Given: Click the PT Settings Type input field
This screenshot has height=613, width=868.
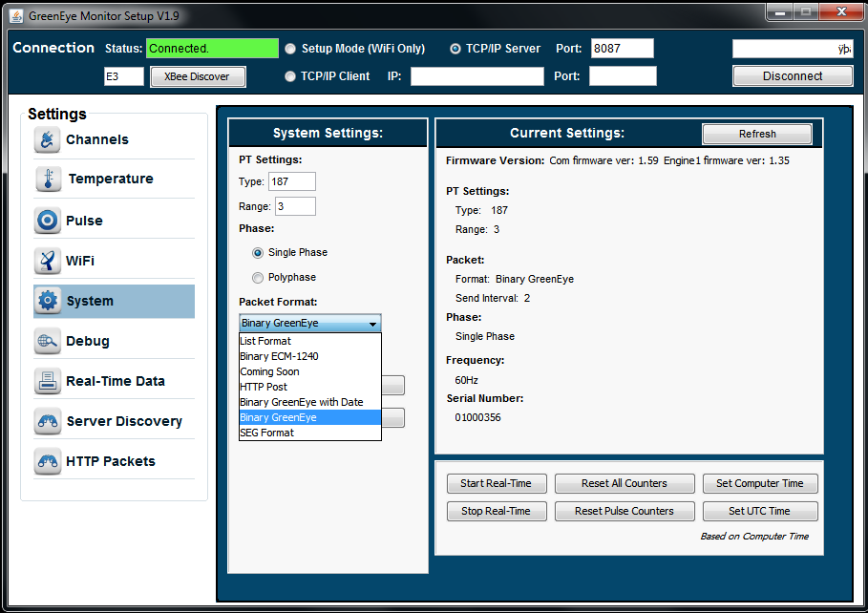Looking at the screenshot, I should (292, 181).
